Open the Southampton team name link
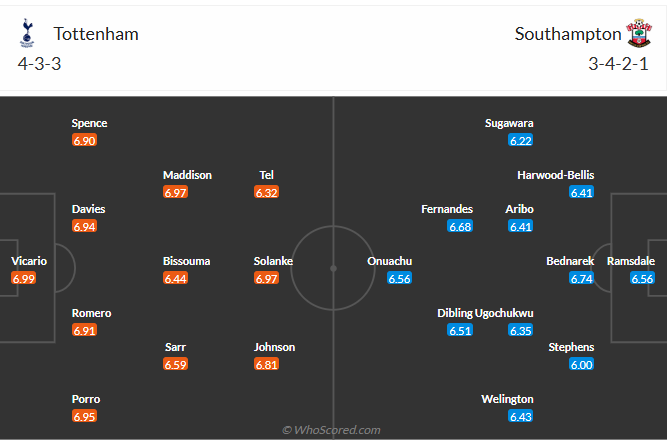The width and height of the screenshot is (670, 440). 568,34
